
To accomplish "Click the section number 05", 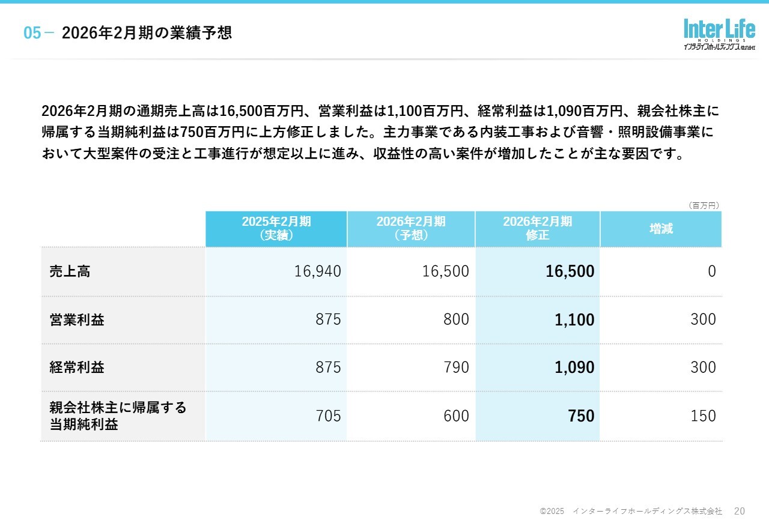I will pyautogui.click(x=32, y=33).
